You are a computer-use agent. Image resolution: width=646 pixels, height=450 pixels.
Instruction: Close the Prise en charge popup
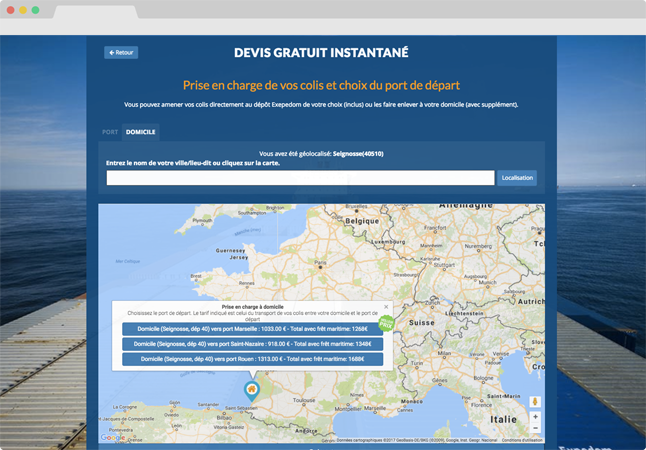pyautogui.click(x=386, y=307)
